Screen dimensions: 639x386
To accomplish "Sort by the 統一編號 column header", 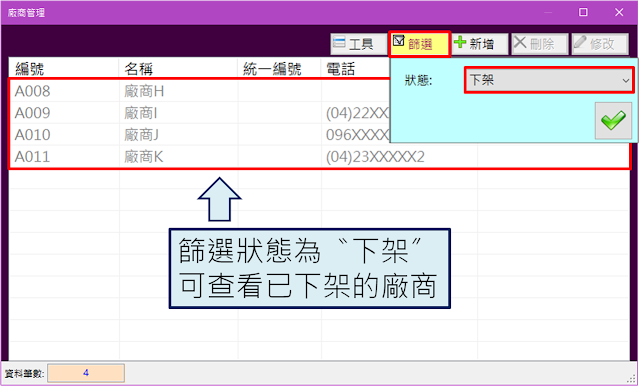I will click(272, 69).
